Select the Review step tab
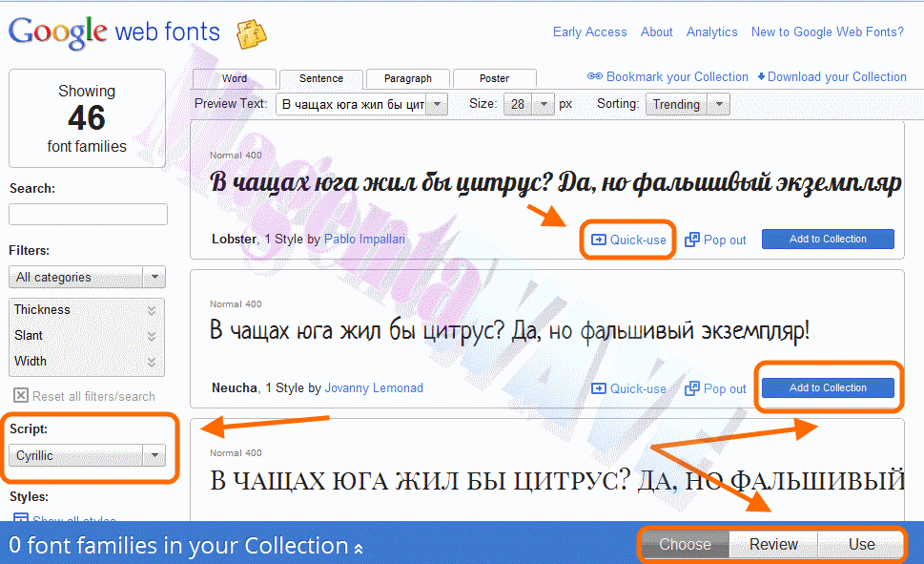 coord(773,544)
